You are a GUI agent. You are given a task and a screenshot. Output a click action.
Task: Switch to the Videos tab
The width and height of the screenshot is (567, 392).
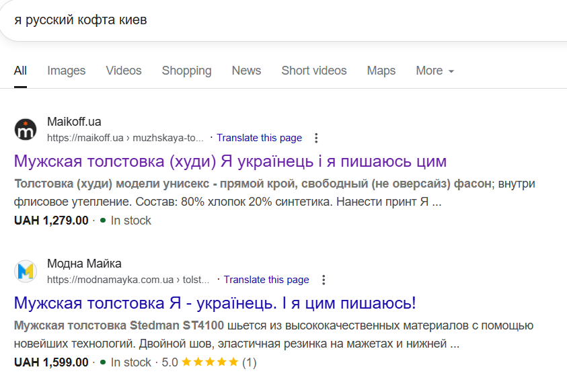(124, 71)
